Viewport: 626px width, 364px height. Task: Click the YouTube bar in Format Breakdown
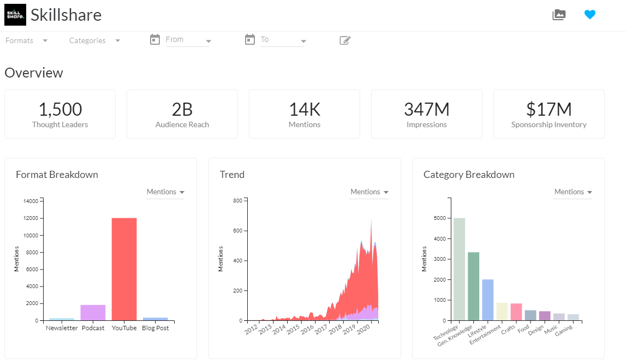(124, 269)
